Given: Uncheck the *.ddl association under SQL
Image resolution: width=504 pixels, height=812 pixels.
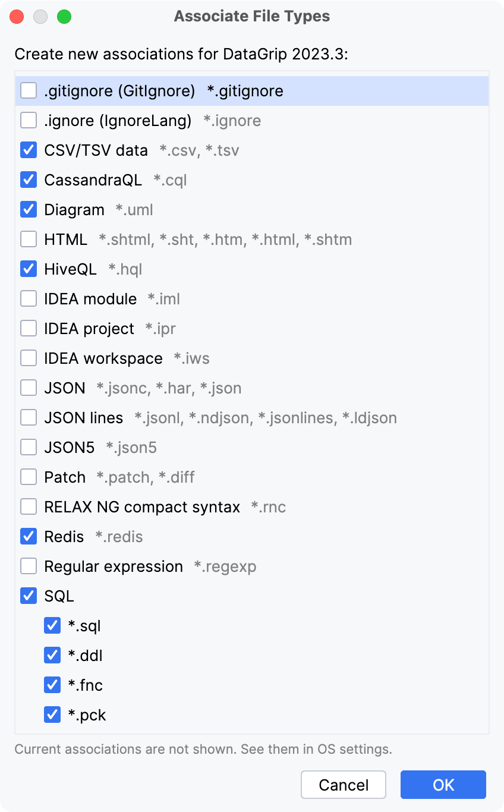Looking at the screenshot, I should pyautogui.click(x=52, y=655).
